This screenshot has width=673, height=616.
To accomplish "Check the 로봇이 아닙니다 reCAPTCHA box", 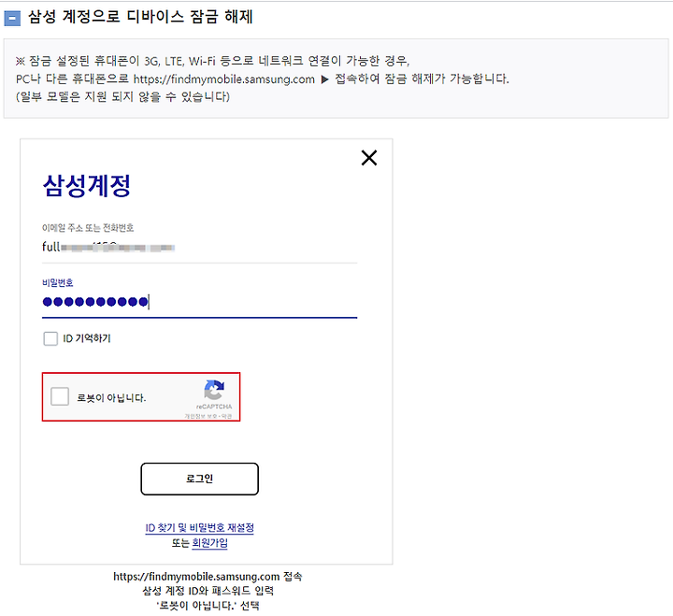I will 60,396.
